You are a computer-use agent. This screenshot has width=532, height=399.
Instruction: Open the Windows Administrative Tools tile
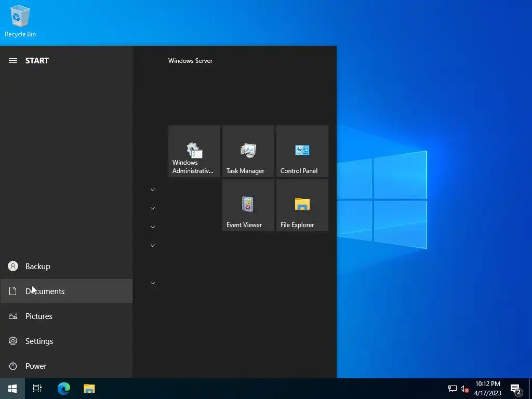194,151
